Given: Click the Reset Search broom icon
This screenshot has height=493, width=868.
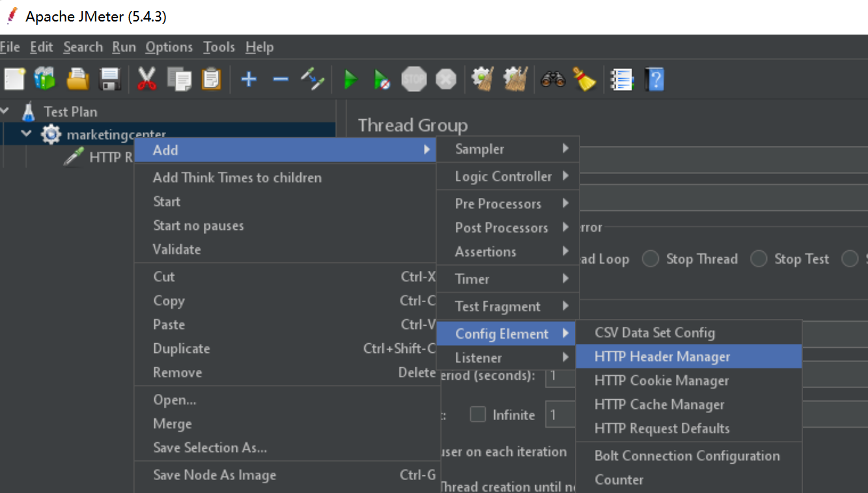Looking at the screenshot, I should pos(585,79).
